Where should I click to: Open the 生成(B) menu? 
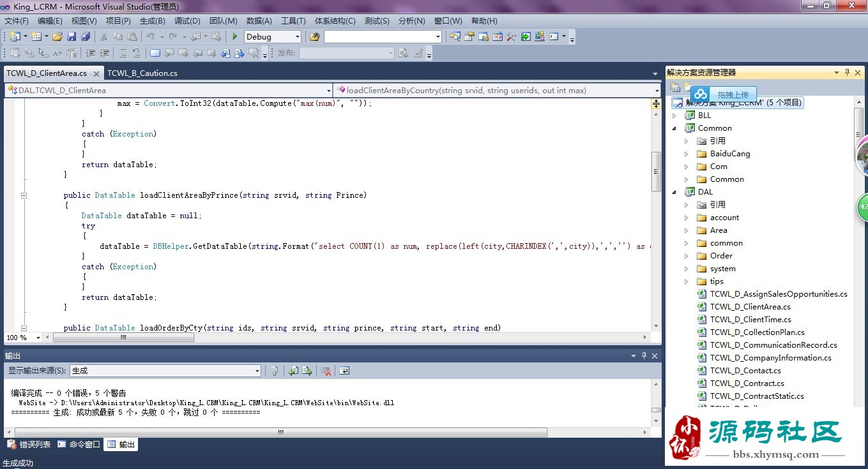(152, 21)
